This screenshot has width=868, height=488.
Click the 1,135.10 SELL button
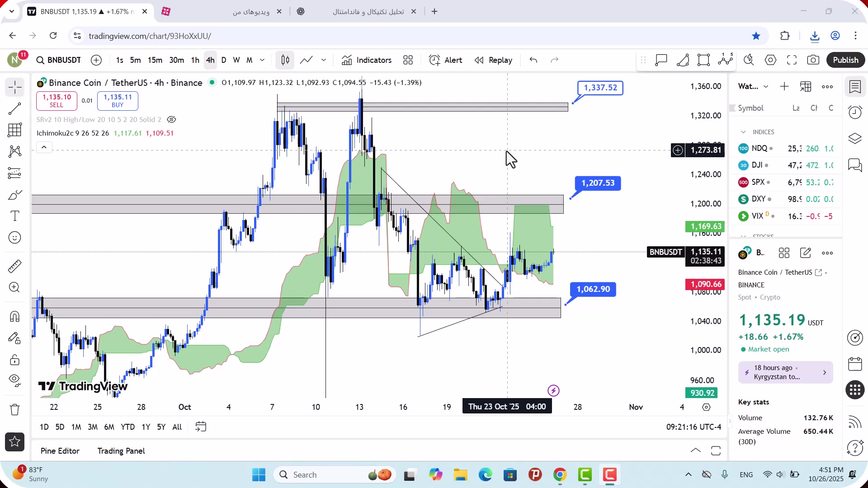click(57, 101)
